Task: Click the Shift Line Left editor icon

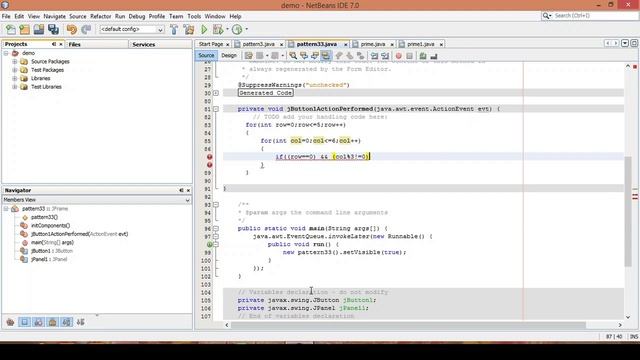Action: point(374,56)
